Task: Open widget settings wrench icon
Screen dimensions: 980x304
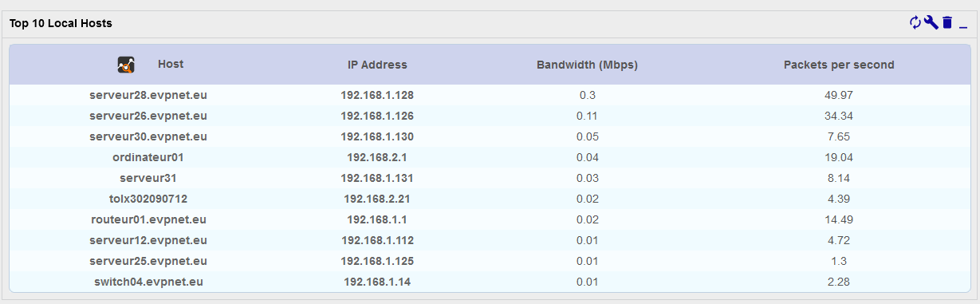Action: 931,23
